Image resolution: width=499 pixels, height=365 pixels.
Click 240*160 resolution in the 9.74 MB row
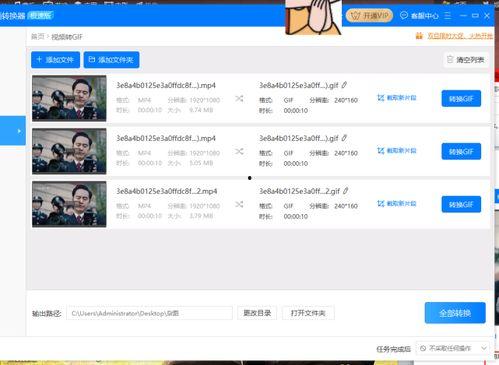[346, 100]
